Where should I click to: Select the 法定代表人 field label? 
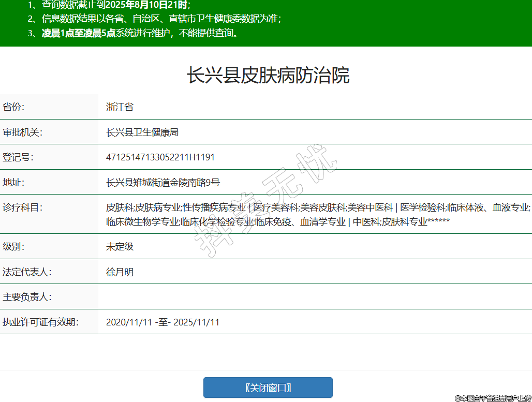(x=27, y=272)
